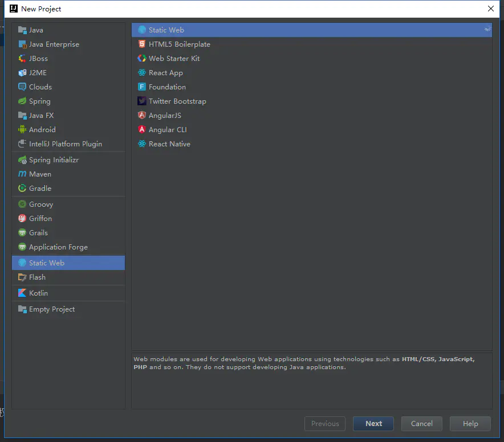The image size is (504, 442).
Task: Select Static Web in left sidebar
Action: 68,263
